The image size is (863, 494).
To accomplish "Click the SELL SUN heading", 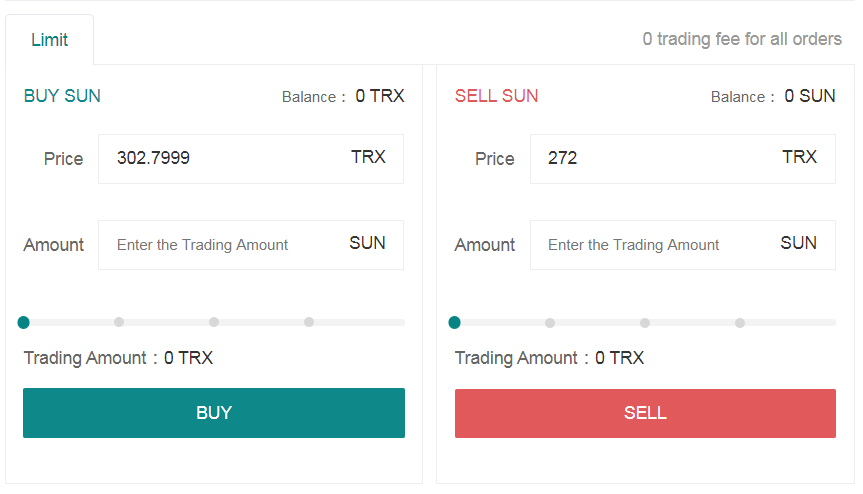I will pyautogui.click(x=497, y=96).
